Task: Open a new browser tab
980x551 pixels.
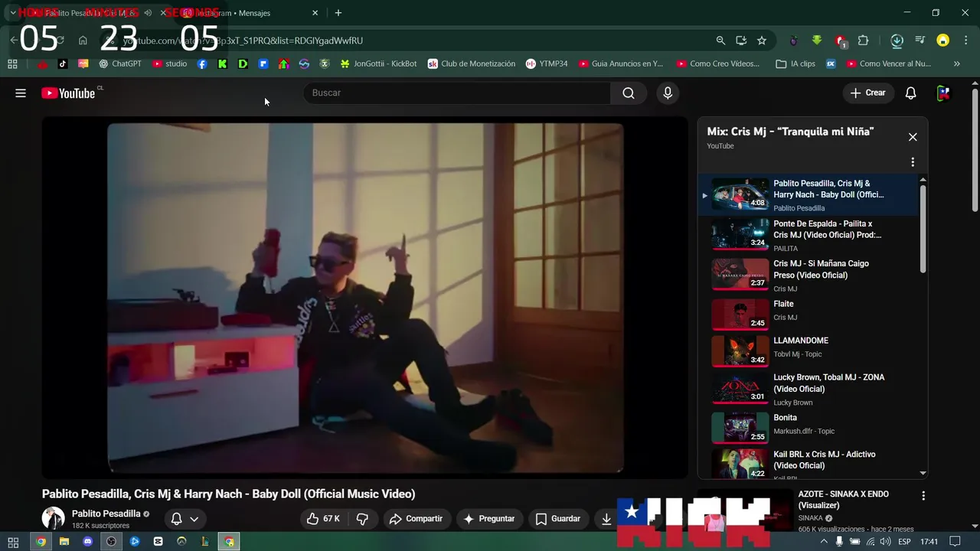Action: (x=338, y=13)
